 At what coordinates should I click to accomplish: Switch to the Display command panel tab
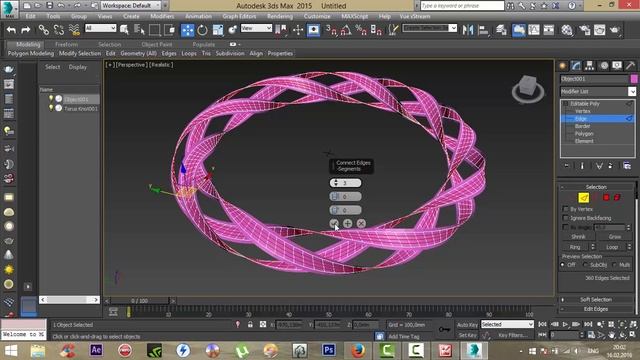[x=617, y=66]
